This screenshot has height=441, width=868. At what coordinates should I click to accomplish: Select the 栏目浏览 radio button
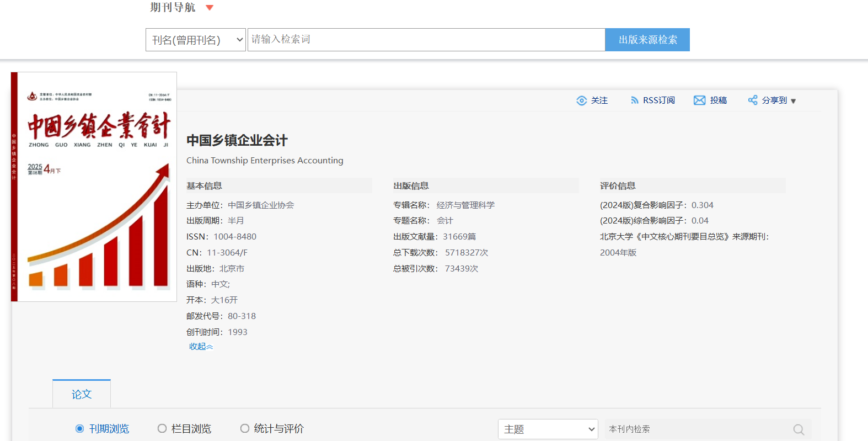[x=162, y=429]
